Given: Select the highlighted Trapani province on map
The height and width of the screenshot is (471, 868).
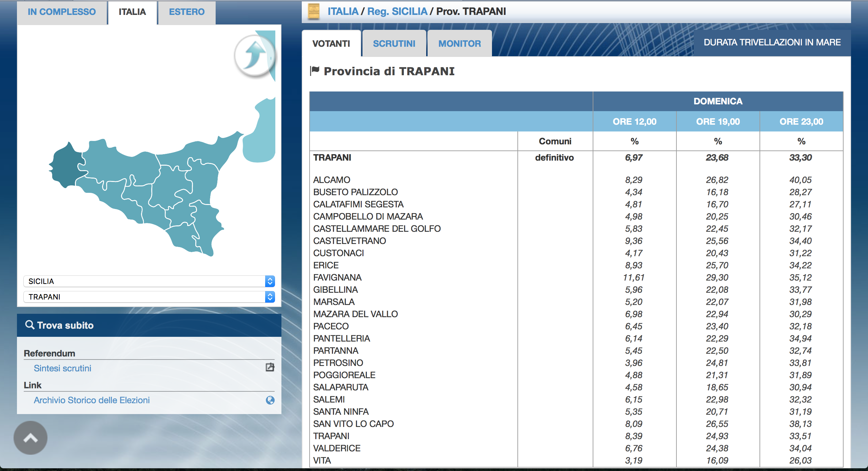Looking at the screenshot, I should point(66,165).
